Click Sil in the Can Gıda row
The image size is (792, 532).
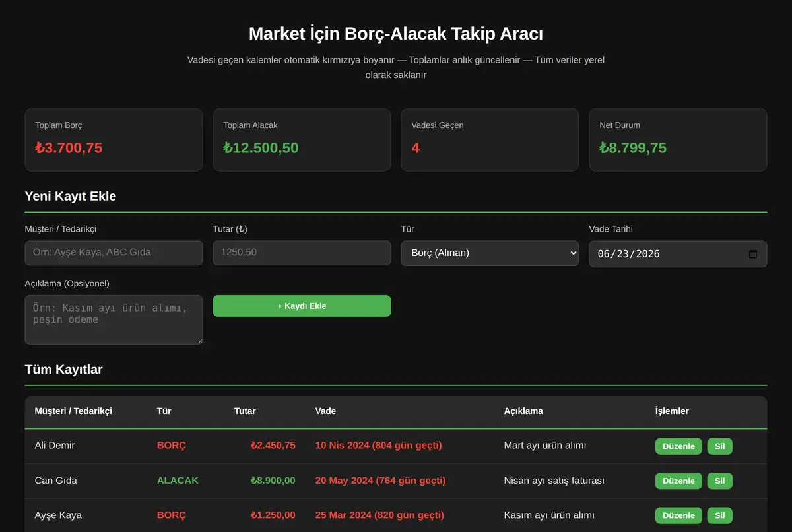[719, 481]
